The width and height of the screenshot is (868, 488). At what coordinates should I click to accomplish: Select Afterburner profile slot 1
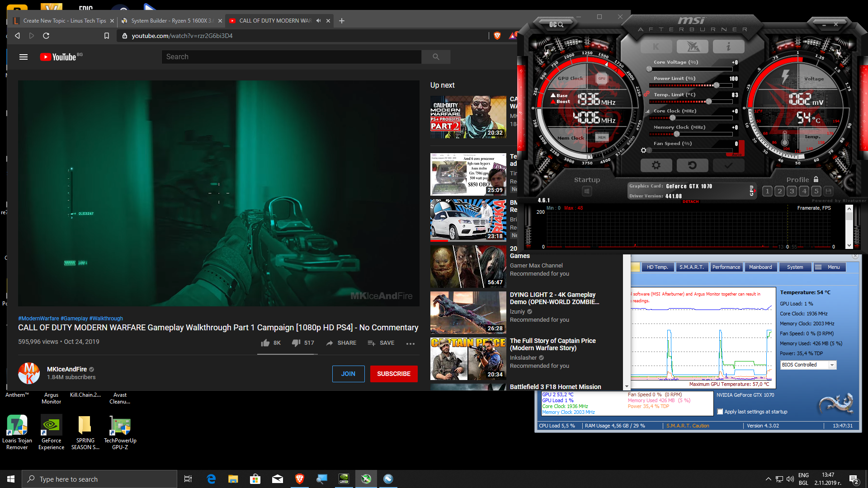coord(767,191)
